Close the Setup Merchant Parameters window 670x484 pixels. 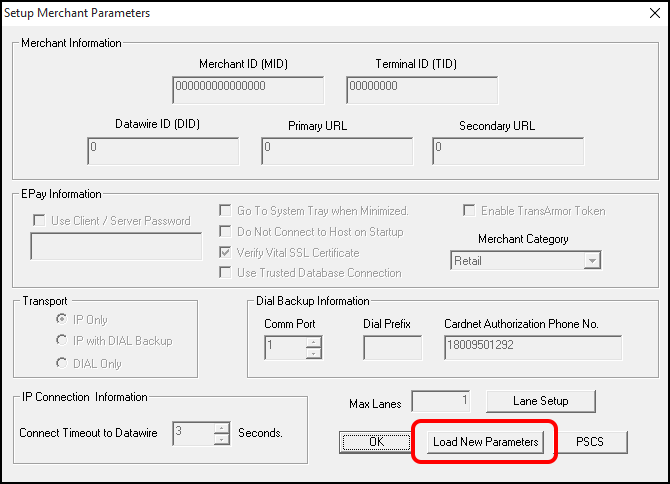655,13
